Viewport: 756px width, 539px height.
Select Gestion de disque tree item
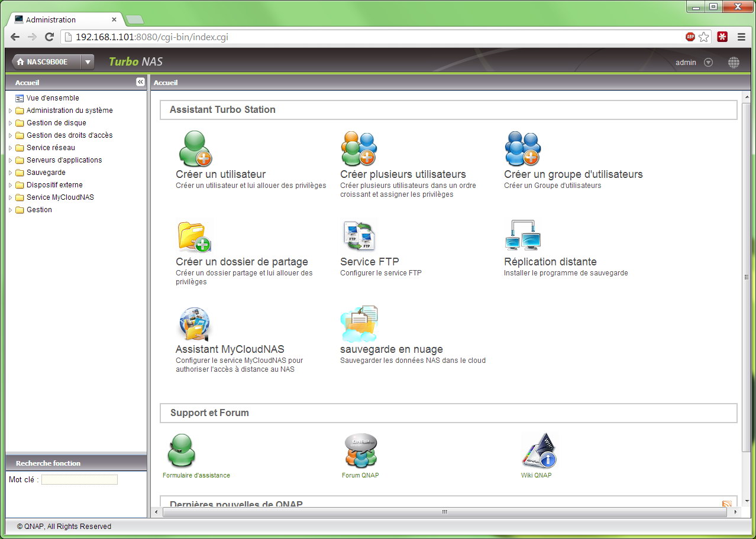pyautogui.click(x=56, y=123)
